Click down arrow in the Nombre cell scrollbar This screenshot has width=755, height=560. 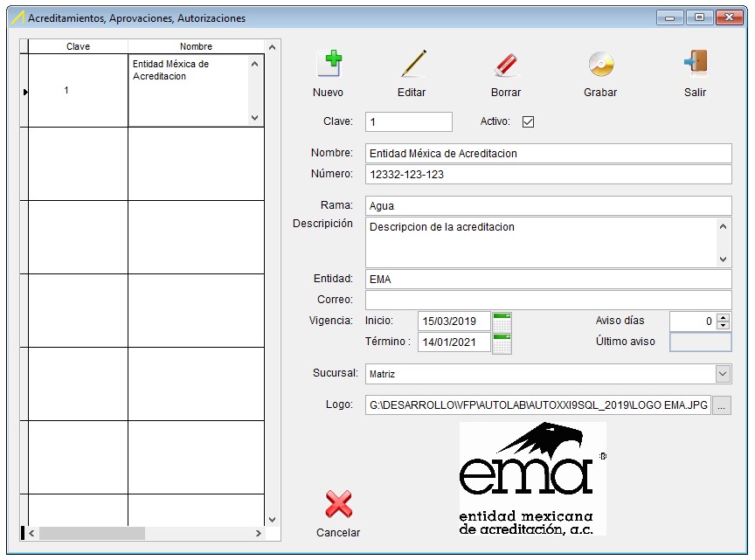click(254, 117)
